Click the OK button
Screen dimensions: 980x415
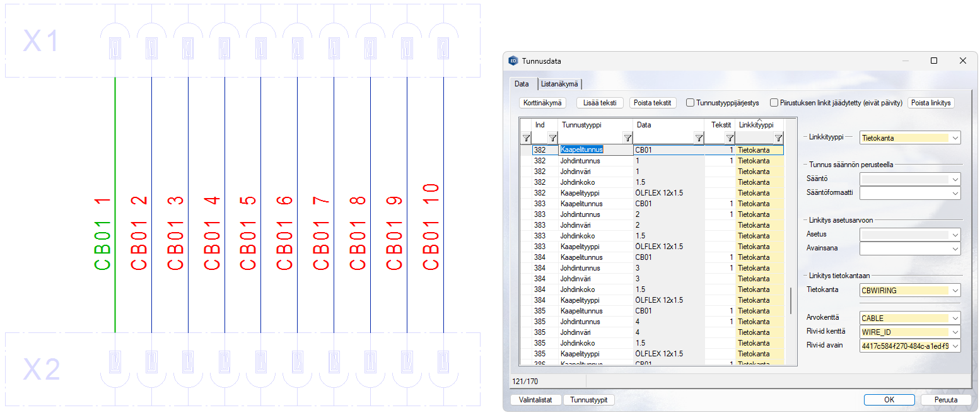tap(889, 400)
